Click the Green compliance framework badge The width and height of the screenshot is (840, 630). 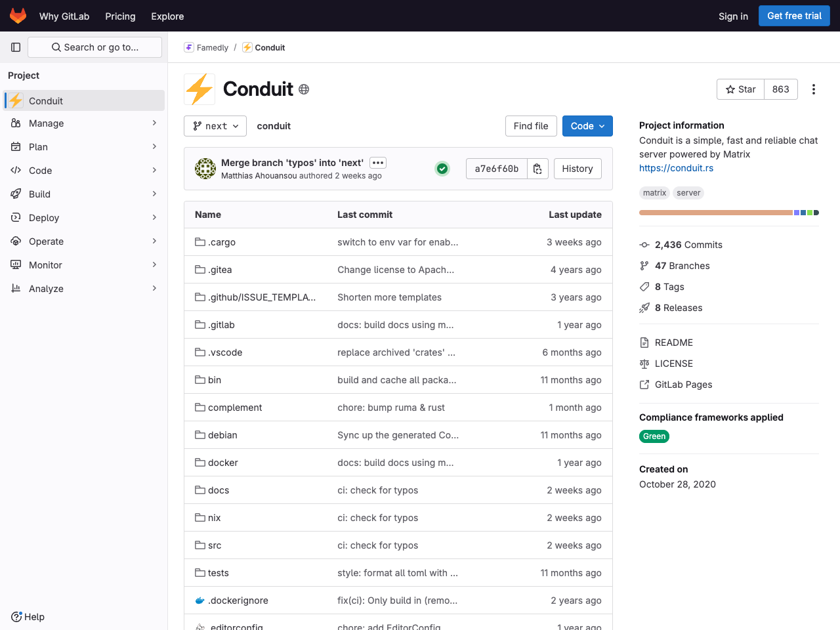[654, 436]
